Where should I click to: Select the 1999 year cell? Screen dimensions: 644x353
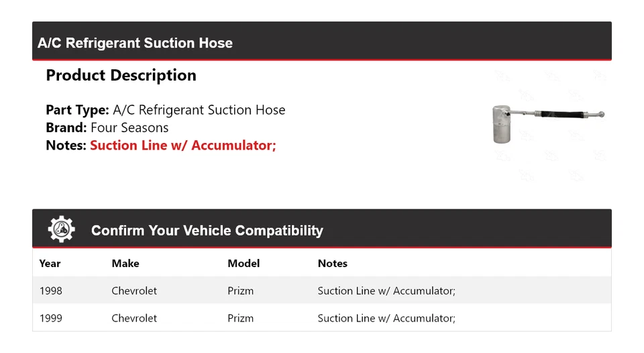point(51,318)
